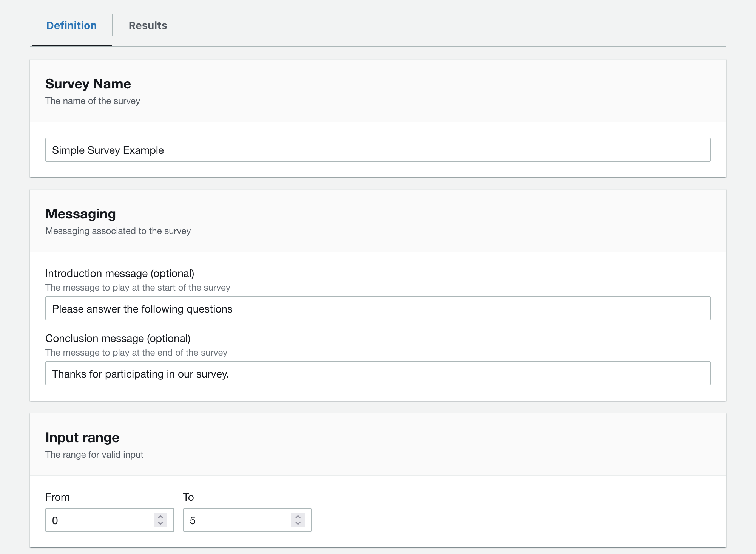Switch to the Definition tab
Screen dimensions: 756x554
pos(71,26)
